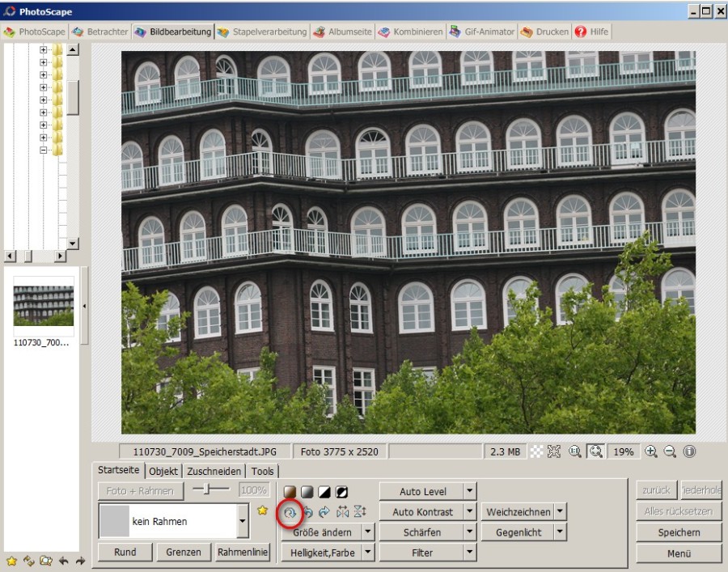Flip the image vertically
Viewport: 728px width, 572px height.
click(359, 511)
